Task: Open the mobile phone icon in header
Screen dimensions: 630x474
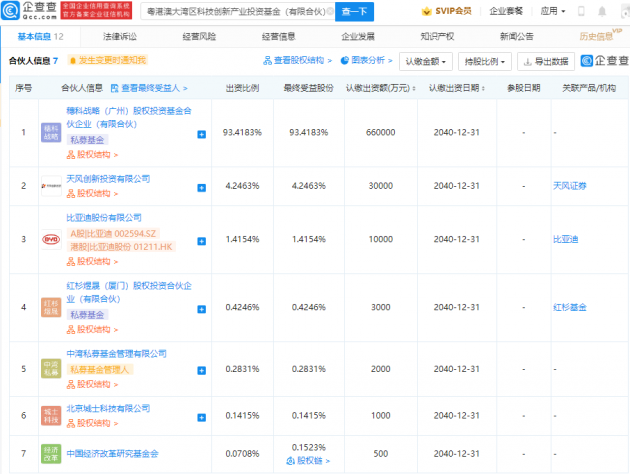Action: click(581, 11)
